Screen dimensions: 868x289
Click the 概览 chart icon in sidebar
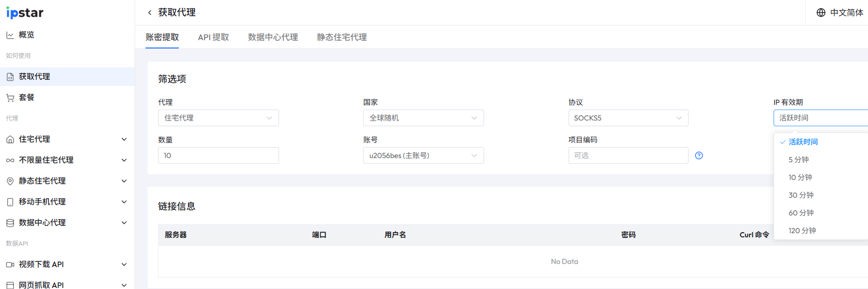(x=10, y=35)
